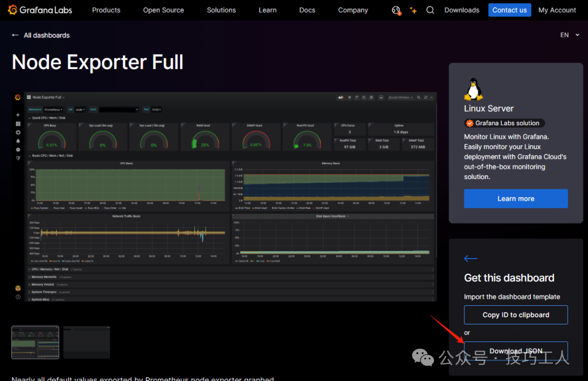Expand the Solutions menu

(221, 10)
